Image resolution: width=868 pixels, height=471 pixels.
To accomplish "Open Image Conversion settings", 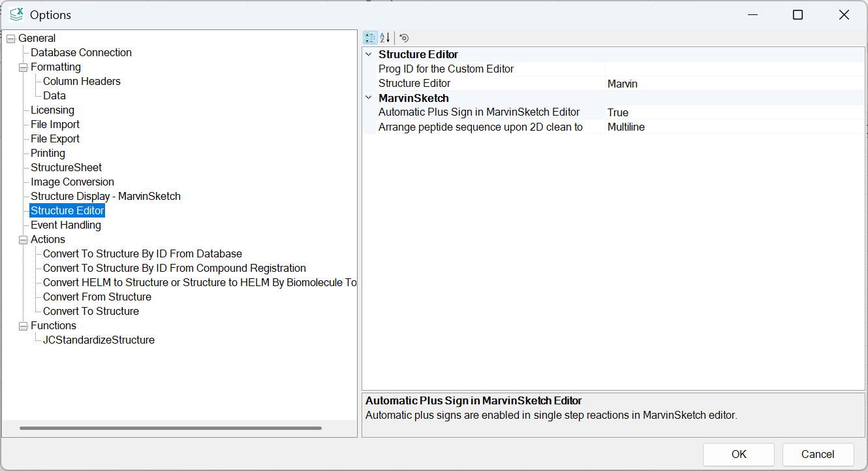I will click(72, 182).
